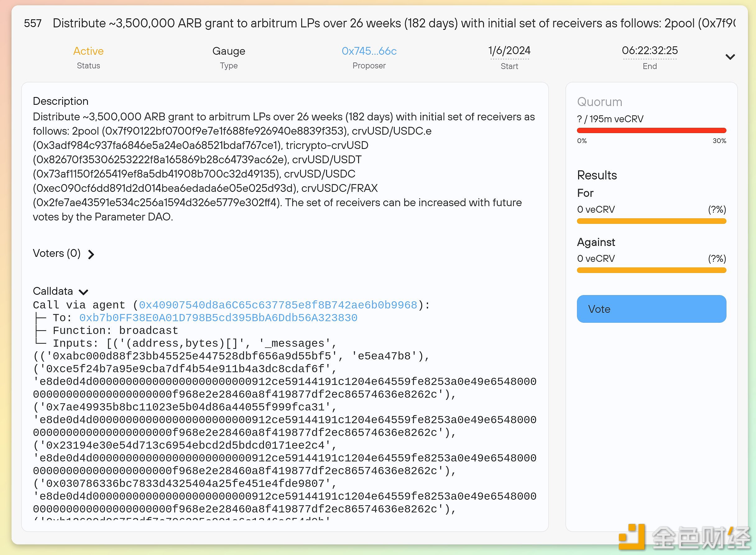Click the 06:22:32:25 end countdown
The width and height of the screenshot is (756, 555).
[650, 50]
